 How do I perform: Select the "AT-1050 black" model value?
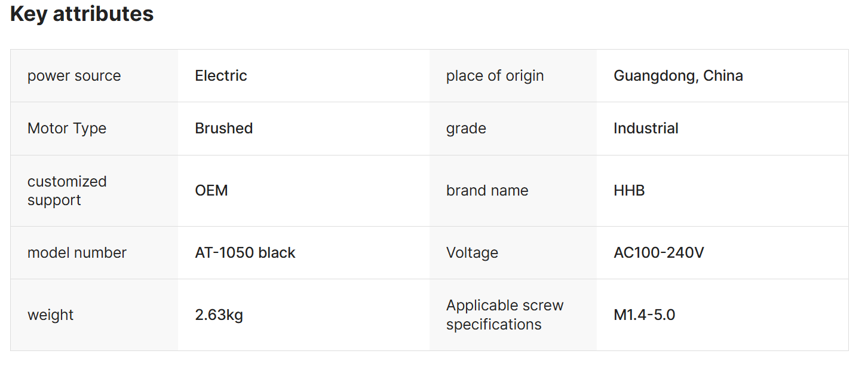pos(245,253)
